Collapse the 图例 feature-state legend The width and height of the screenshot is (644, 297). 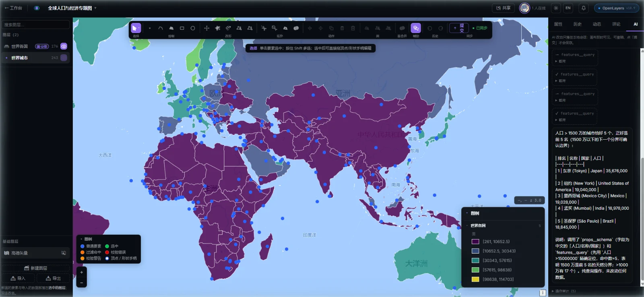pyautogui.click(x=82, y=239)
